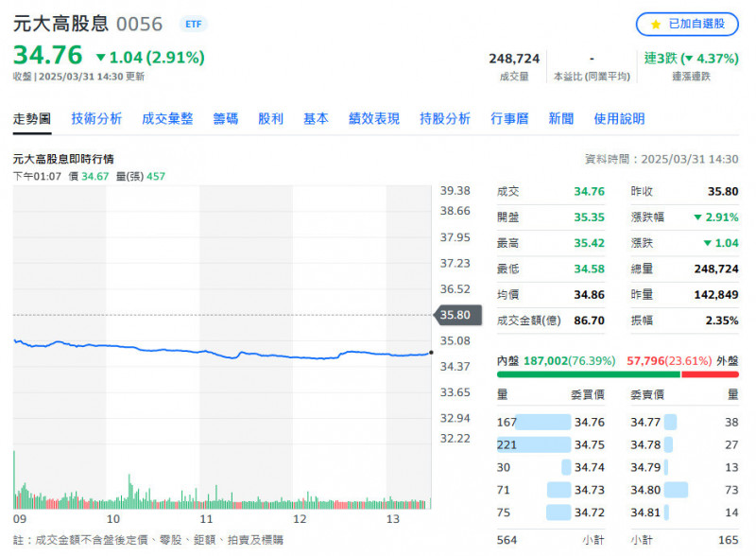Click the green 內盤 portion of the bar
This screenshot has height=556, width=756.
click(588, 374)
